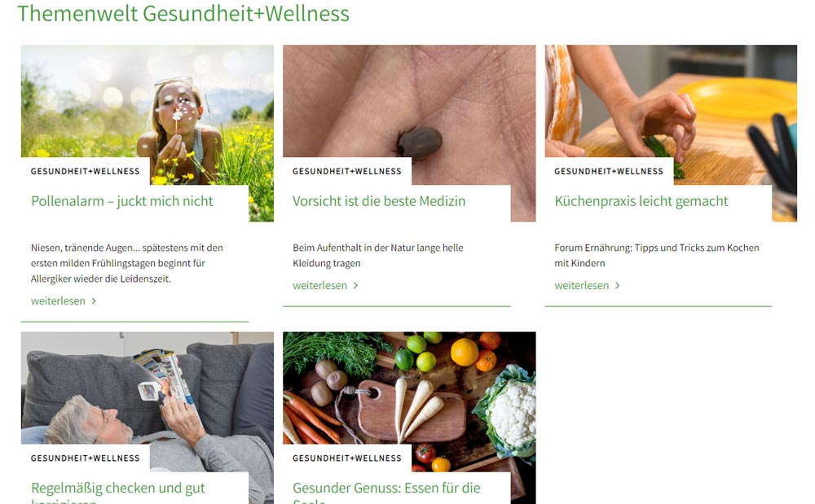Open 'Regelmäßig checken und gut korrigieren' headline
This screenshot has height=504, width=815.
[x=118, y=493]
